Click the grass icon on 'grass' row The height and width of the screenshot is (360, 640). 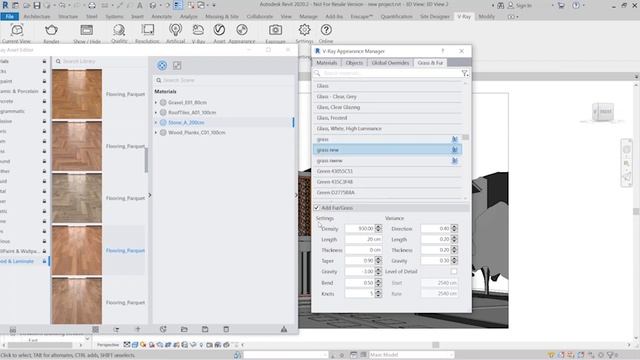click(455, 139)
